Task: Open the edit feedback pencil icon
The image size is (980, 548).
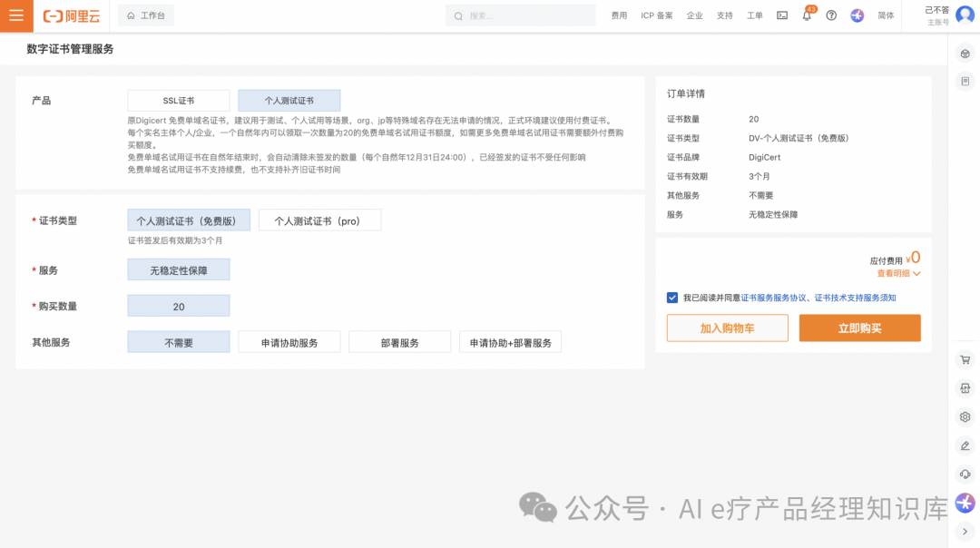Action: pos(965,445)
